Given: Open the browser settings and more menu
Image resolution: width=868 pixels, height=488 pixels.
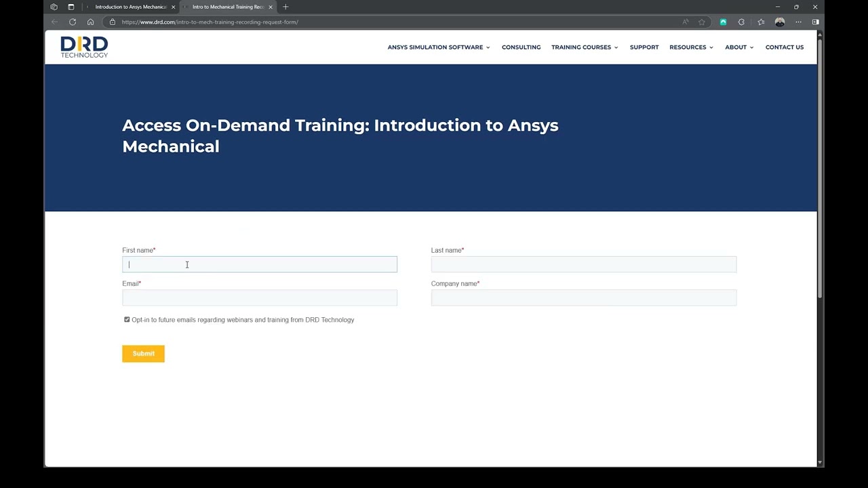Looking at the screenshot, I should (x=798, y=22).
